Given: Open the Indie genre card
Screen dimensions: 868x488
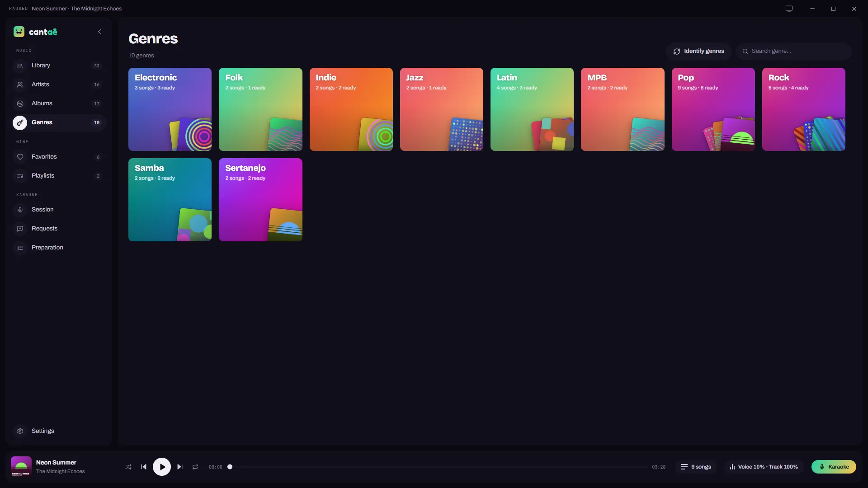Looking at the screenshot, I should pyautogui.click(x=351, y=109).
